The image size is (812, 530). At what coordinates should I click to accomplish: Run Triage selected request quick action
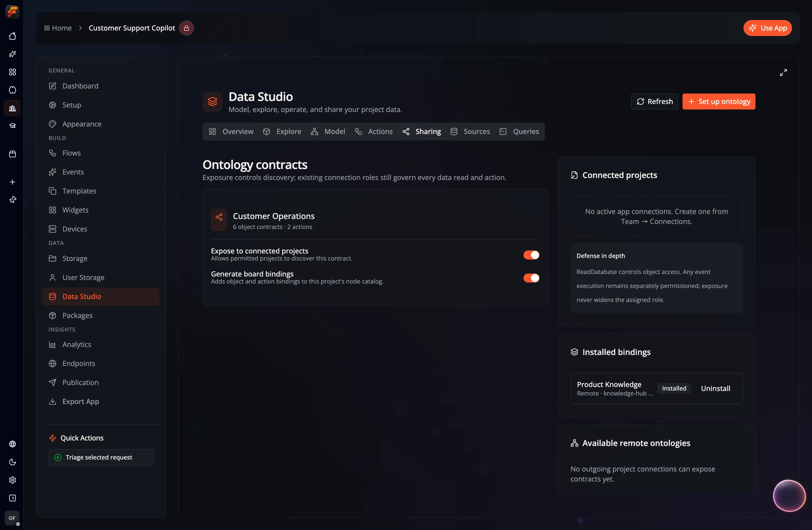click(101, 457)
